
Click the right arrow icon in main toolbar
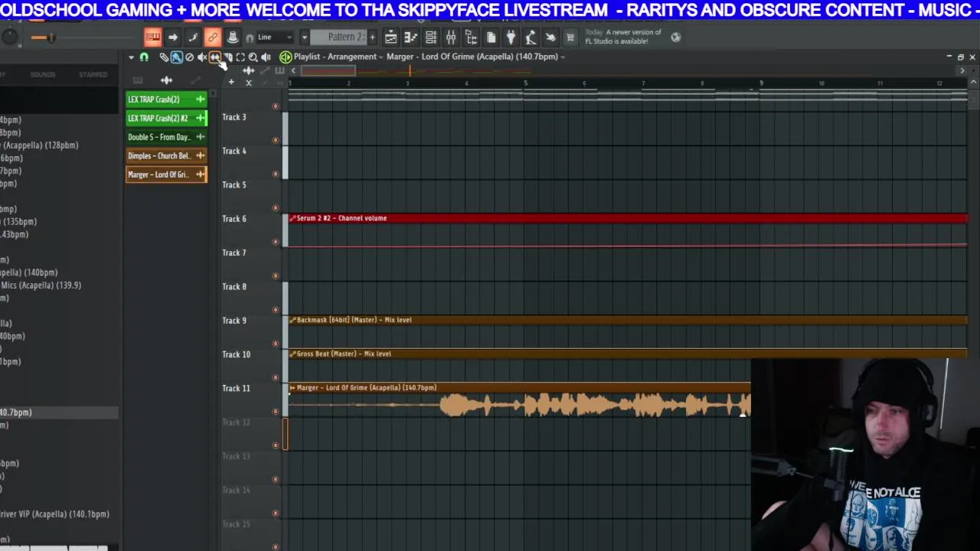click(x=173, y=37)
